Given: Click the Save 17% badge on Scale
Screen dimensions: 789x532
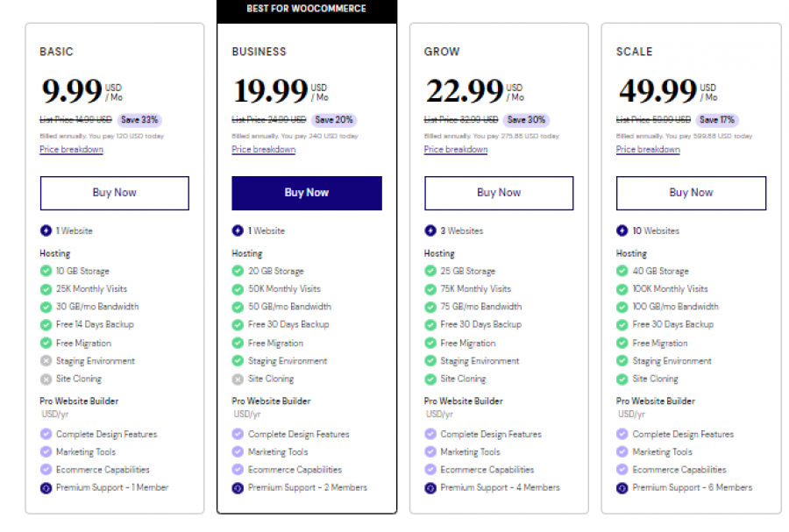Looking at the screenshot, I should (x=717, y=120).
